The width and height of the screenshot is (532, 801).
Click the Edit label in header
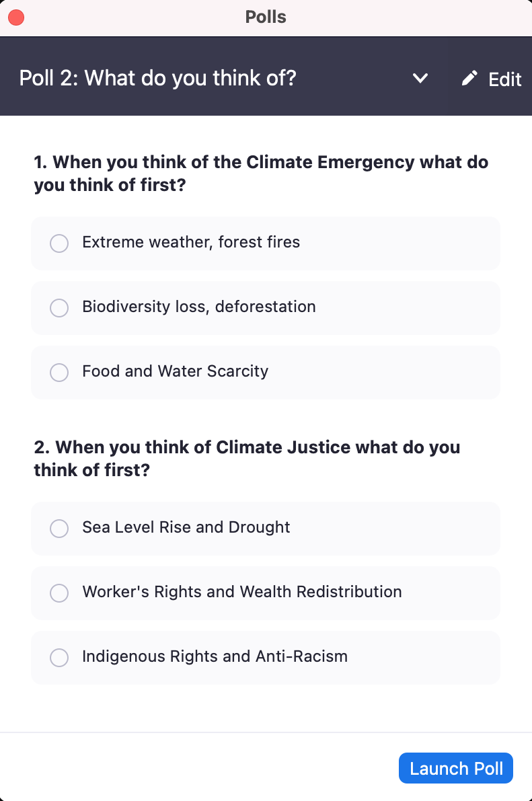coord(504,79)
